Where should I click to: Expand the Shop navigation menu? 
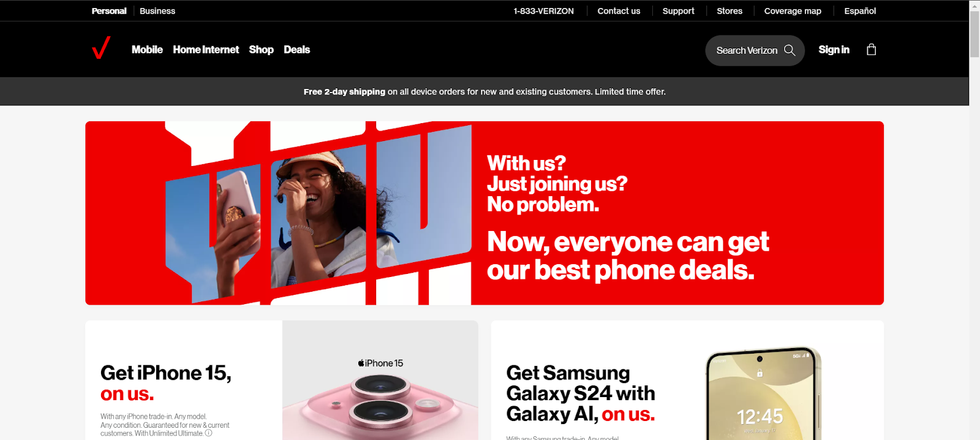coord(261,50)
